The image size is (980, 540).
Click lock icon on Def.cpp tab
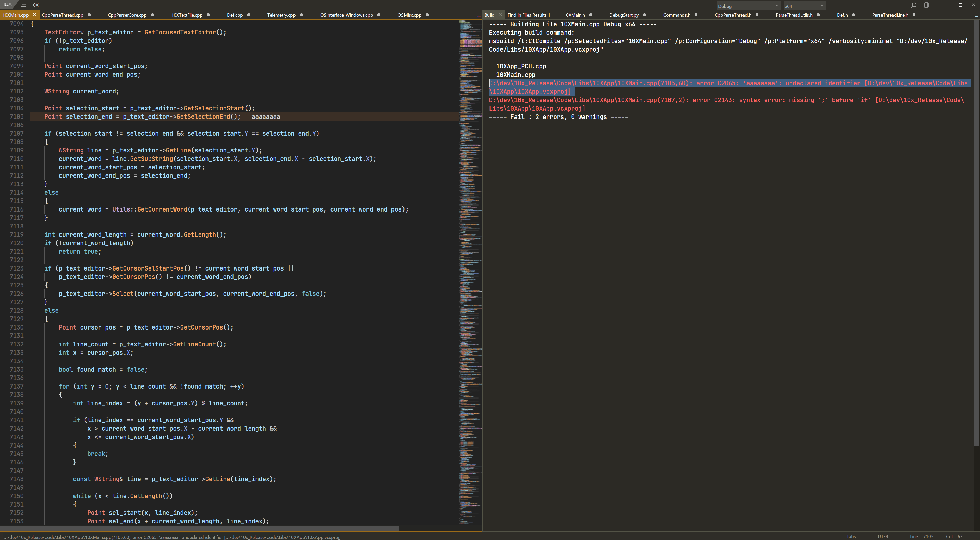[248, 15]
